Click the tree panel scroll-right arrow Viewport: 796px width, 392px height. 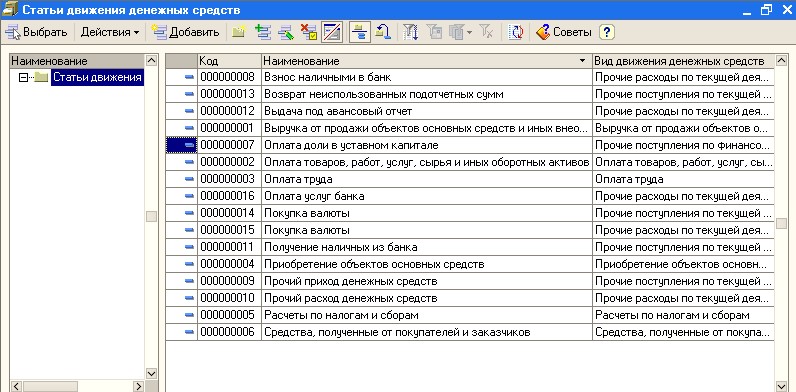[x=139, y=386]
